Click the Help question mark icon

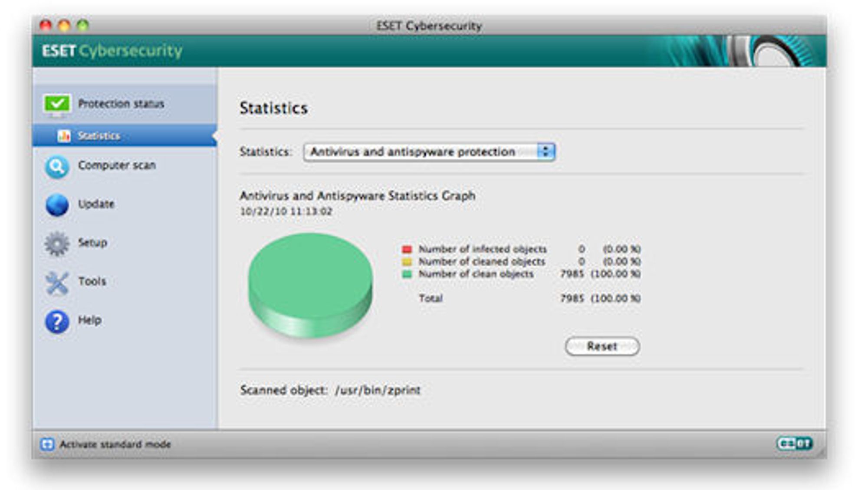pos(57,321)
